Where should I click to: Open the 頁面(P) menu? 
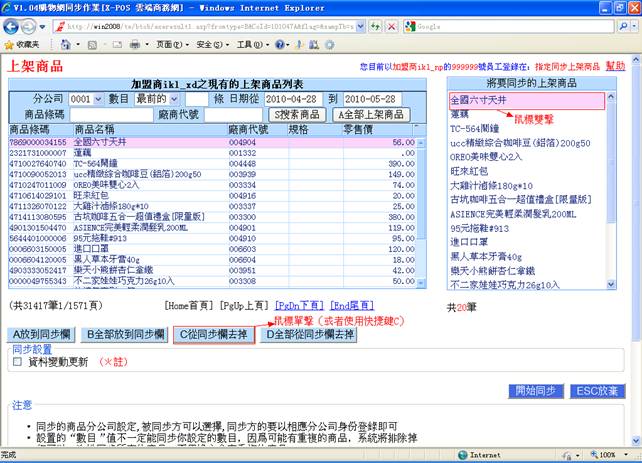(x=171, y=45)
